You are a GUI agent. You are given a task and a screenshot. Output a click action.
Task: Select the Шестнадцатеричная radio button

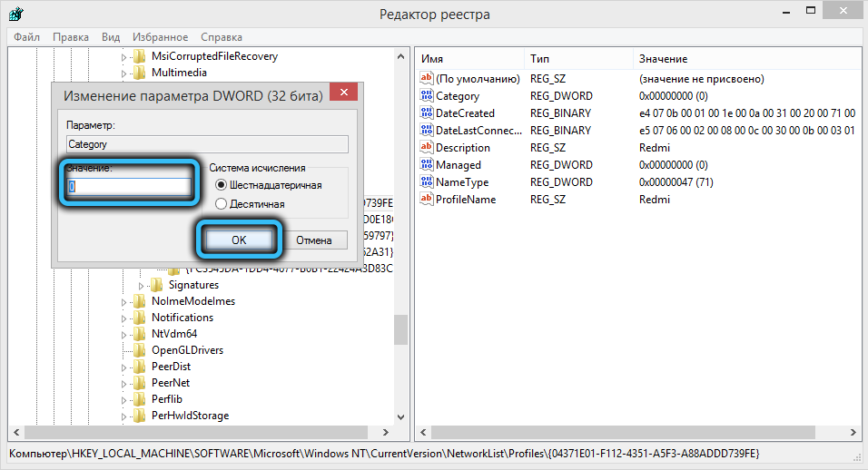221,185
